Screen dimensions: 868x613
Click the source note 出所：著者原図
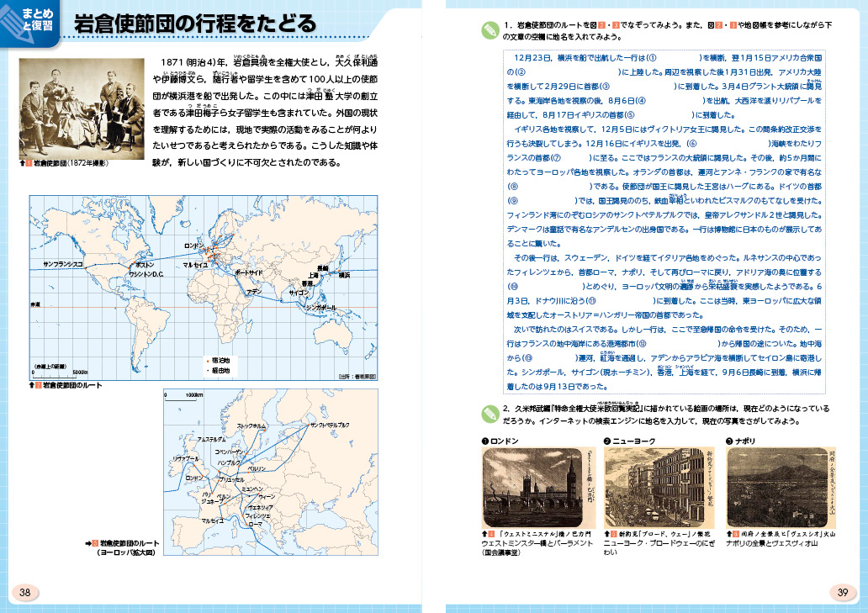(x=357, y=376)
